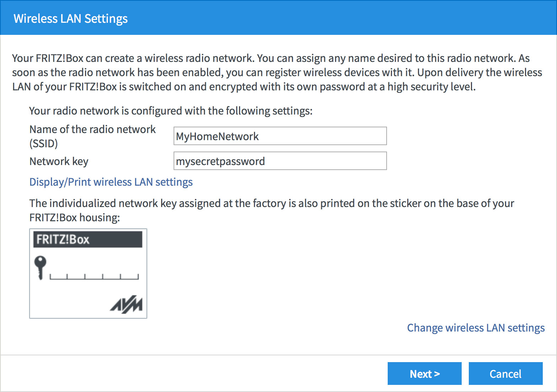Click the mysecretpassword text in the key box
Image resolution: width=557 pixels, height=392 pixels.
point(219,161)
